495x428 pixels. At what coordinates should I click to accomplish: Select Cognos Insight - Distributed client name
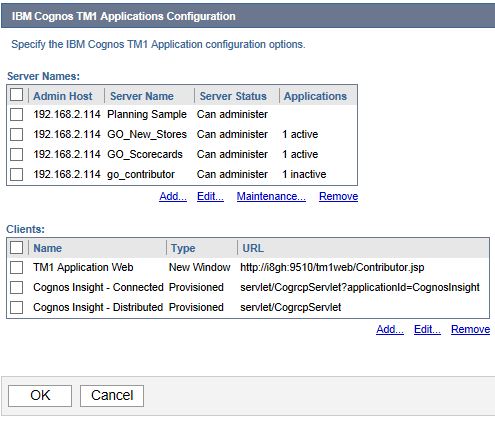(98, 307)
